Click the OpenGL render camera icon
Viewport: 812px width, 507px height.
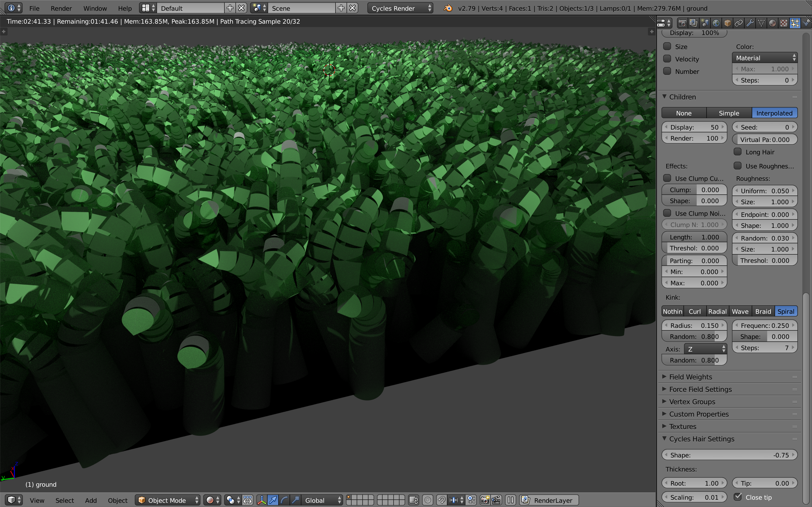click(485, 500)
